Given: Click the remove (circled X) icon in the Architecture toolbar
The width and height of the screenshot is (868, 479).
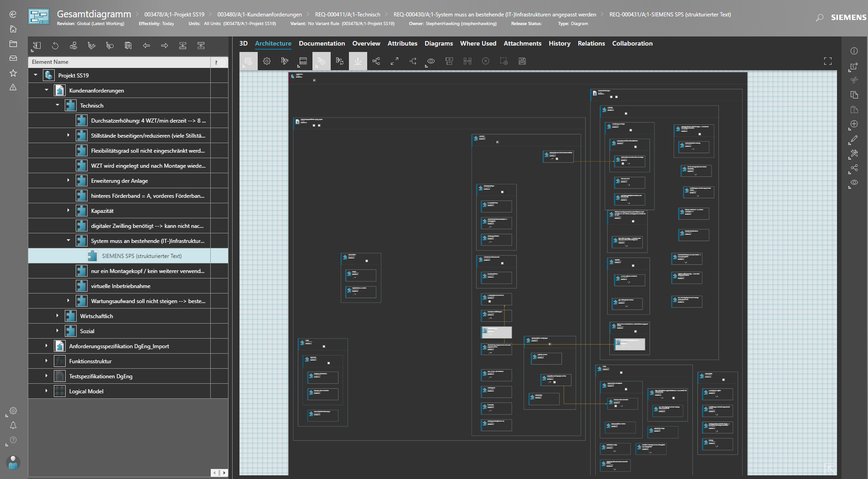Looking at the screenshot, I should point(486,61).
